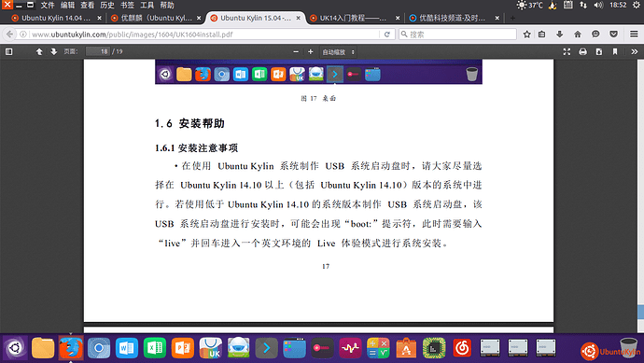This screenshot has height=363, width=644.
Task: Open the 帮助 menu
Action: coord(167,6)
